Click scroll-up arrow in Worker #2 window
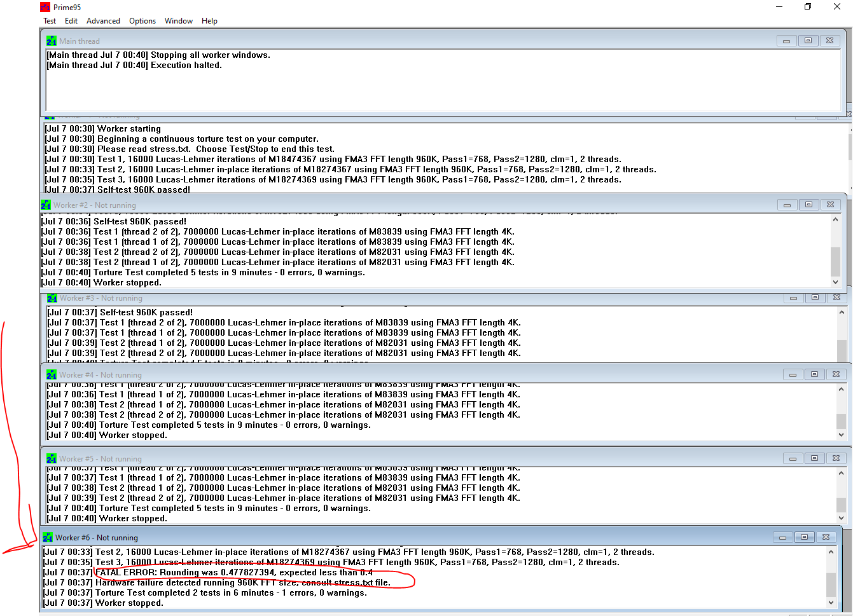Screen dimensions: 853x616 (x=836, y=219)
